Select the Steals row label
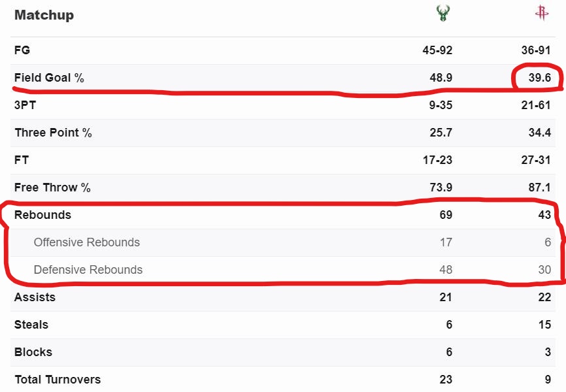Image resolution: width=566 pixels, height=392 pixels. [31, 325]
